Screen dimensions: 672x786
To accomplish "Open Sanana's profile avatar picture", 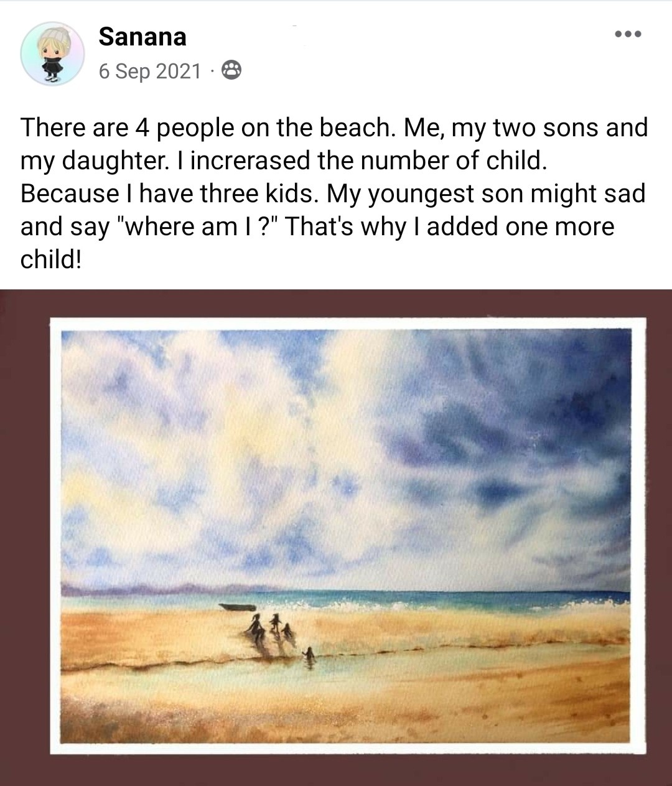I will (x=52, y=54).
